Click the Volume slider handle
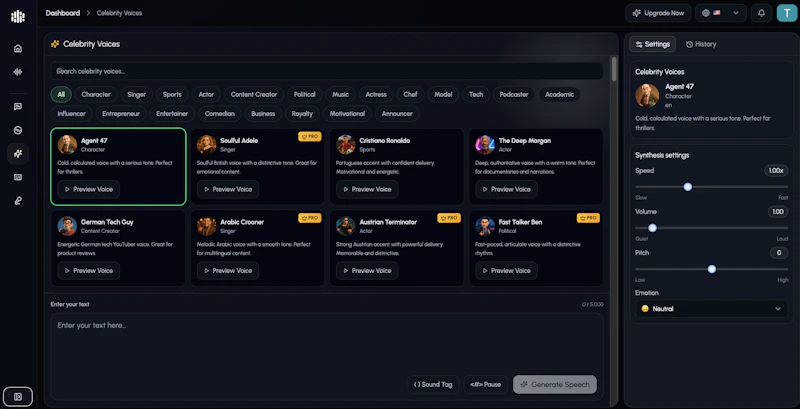 coord(652,228)
